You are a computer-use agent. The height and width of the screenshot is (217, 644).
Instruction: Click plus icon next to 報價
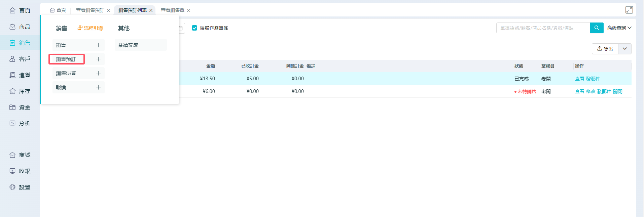pyautogui.click(x=98, y=87)
